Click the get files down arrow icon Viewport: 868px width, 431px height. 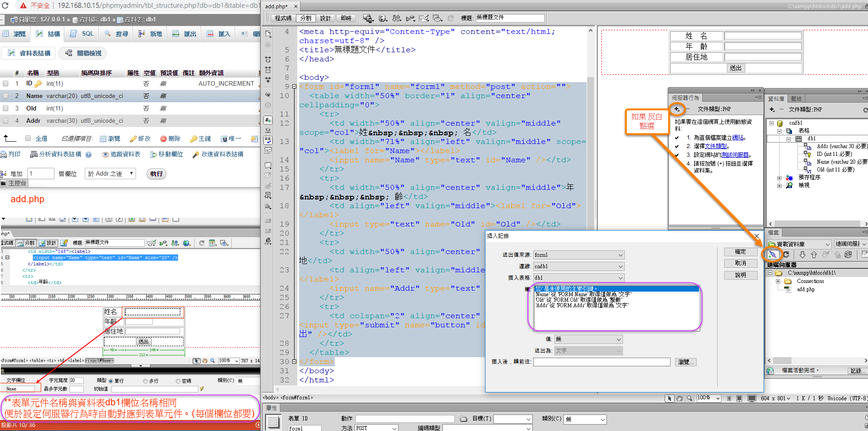(802, 254)
